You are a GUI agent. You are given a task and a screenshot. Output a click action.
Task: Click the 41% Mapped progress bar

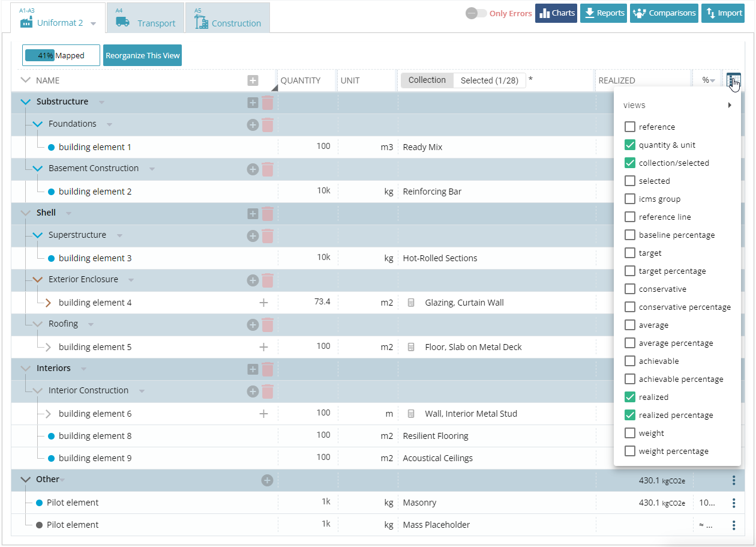click(x=61, y=56)
